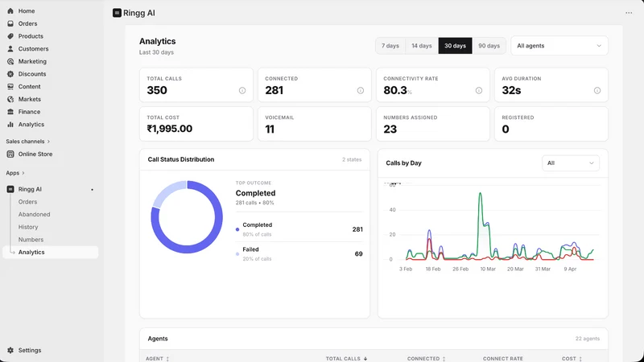This screenshot has height=362, width=644.
Task: Click the info icon on Connected card
Action: coord(360,90)
